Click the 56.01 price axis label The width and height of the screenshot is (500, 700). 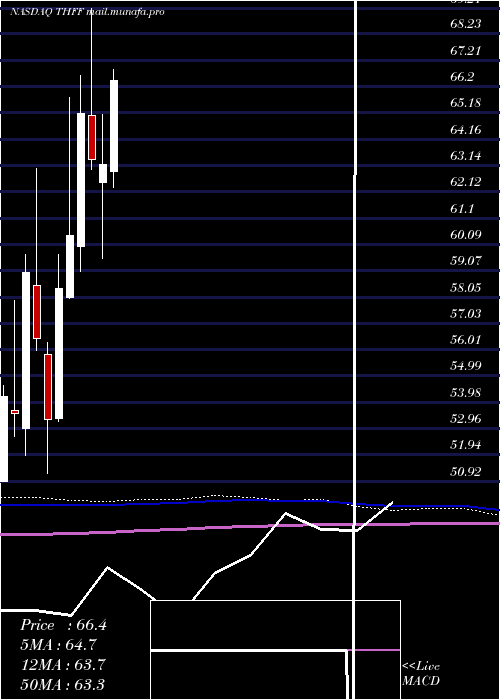coord(466,340)
